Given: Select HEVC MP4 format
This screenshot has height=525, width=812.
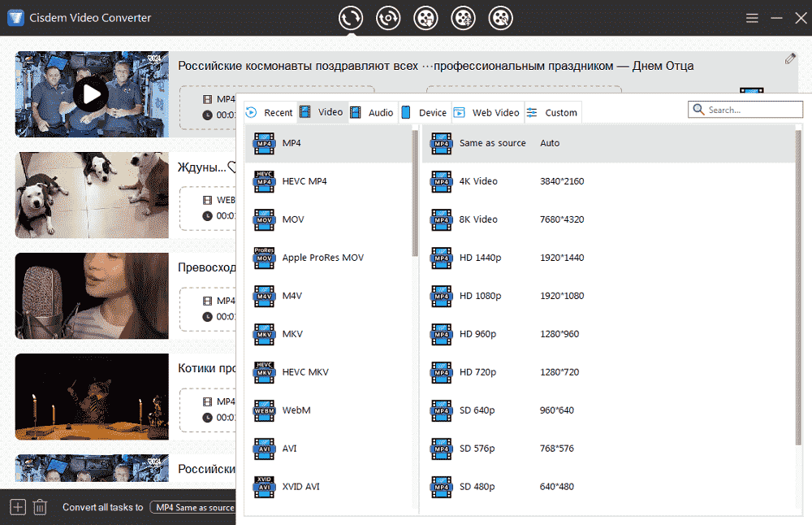Looking at the screenshot, I should [x=328, y=181].
